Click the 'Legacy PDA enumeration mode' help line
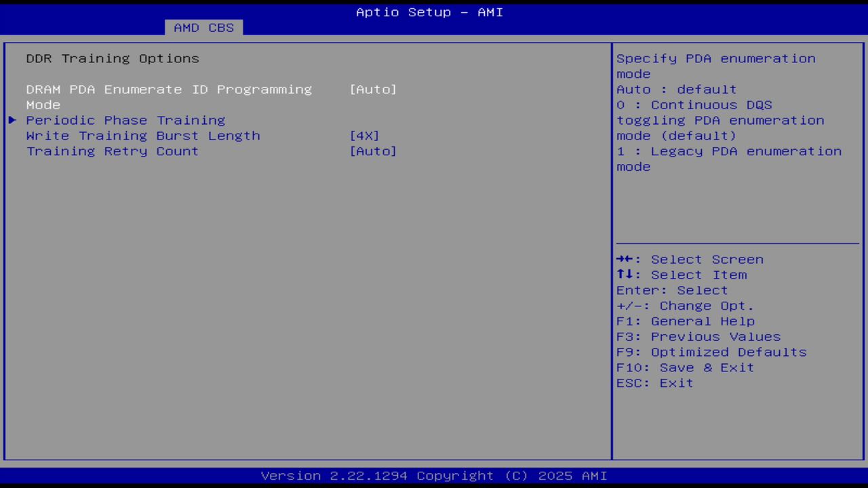868x488 pixels. point(729,159)
